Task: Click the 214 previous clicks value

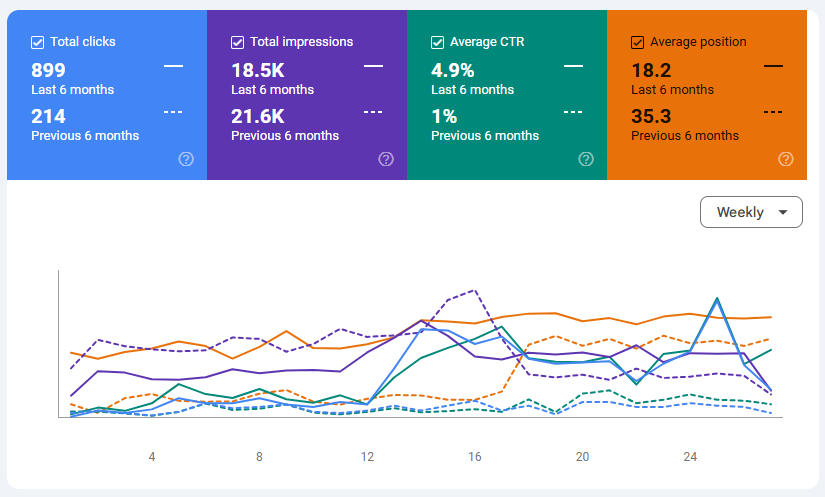Action: point(48,116)
